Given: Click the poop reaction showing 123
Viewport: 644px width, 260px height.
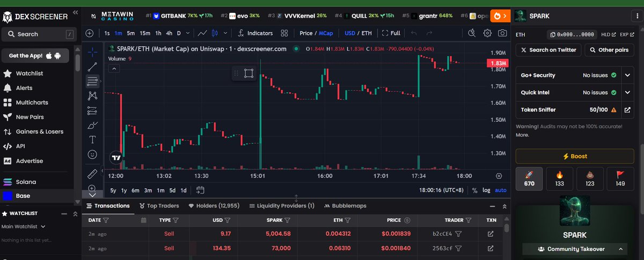Looking at the screenshot, I should [x=590, y=179].
